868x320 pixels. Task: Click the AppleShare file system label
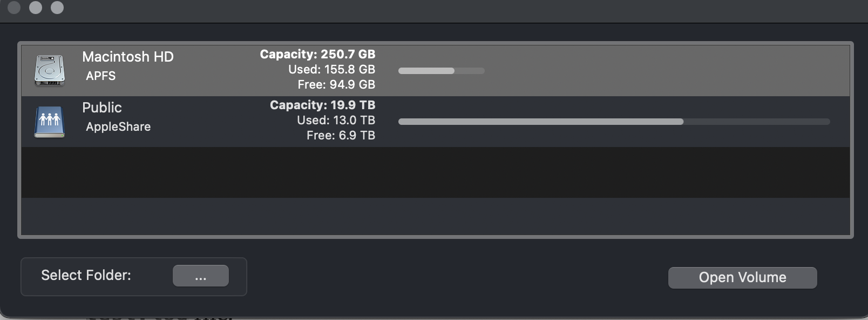point(118,127)
